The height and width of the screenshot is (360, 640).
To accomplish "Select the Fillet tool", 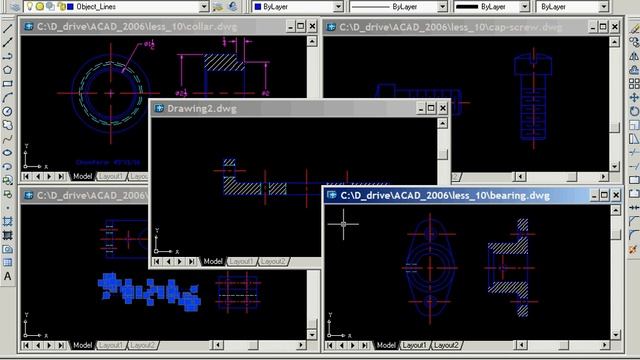I will [x=634, y=236].
